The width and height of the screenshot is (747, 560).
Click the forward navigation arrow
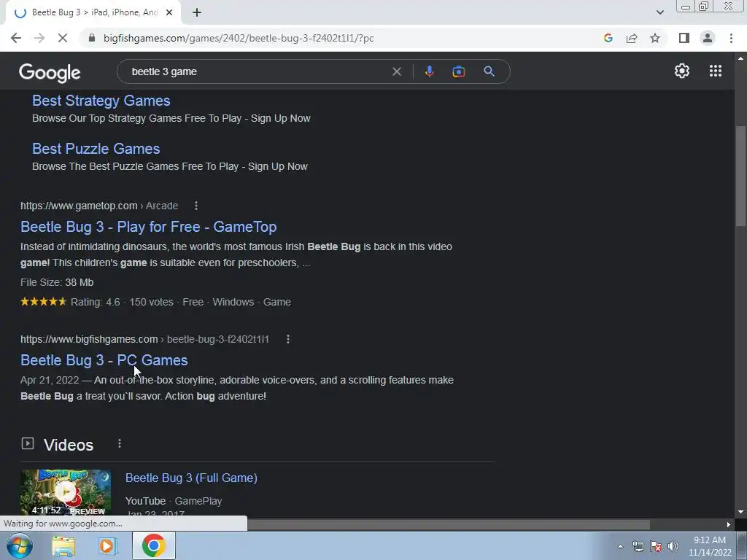[39, 38]
